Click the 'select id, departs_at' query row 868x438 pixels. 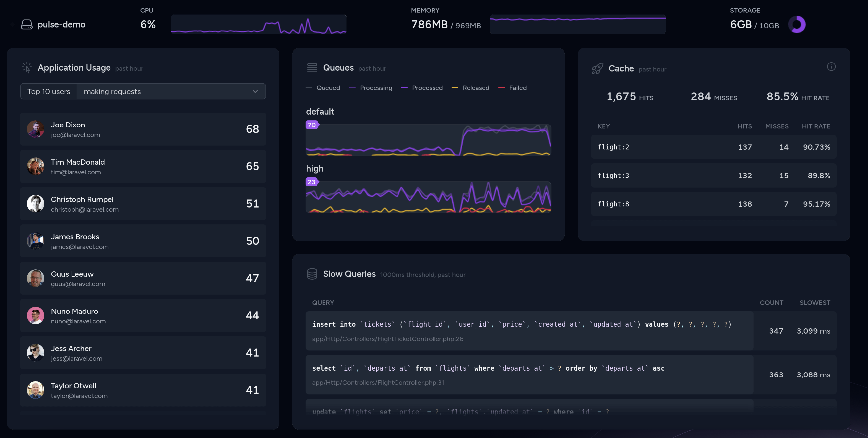point(571,375)
